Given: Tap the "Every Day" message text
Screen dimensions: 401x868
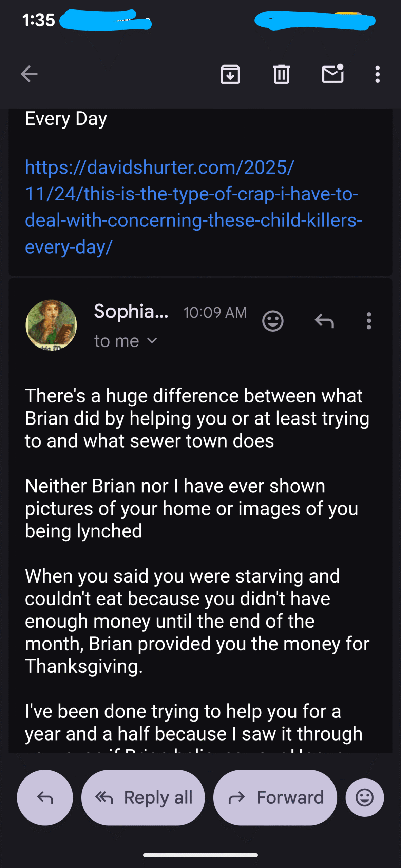Looking at the screenshot, I should point(66,119).
